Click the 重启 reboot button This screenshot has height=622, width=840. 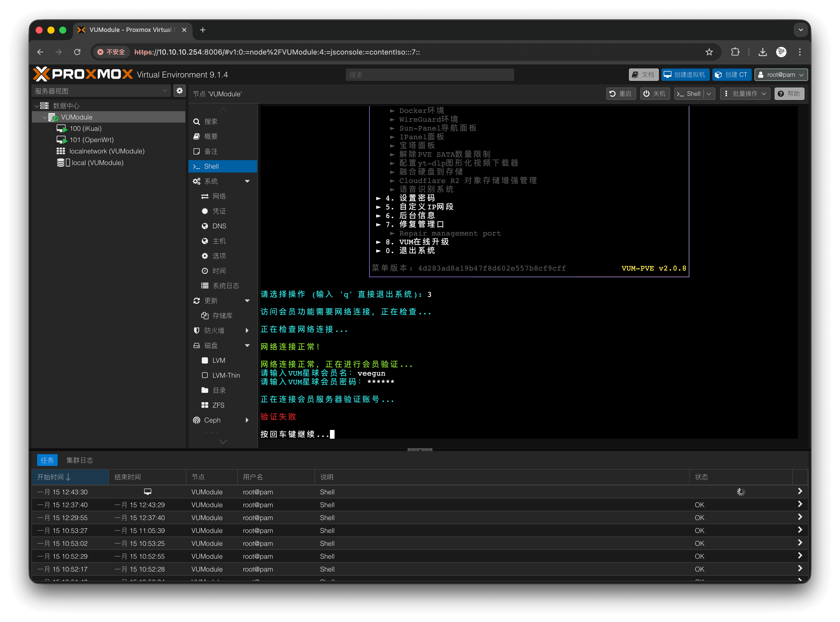tap(620, 94)
